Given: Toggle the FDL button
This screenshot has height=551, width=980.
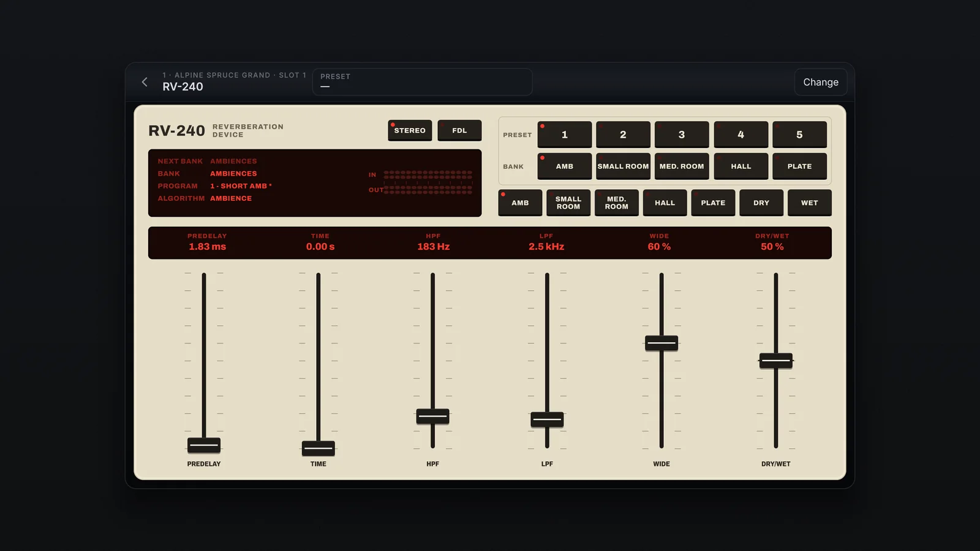Looking at the screenshot, I should coord(459,130).
